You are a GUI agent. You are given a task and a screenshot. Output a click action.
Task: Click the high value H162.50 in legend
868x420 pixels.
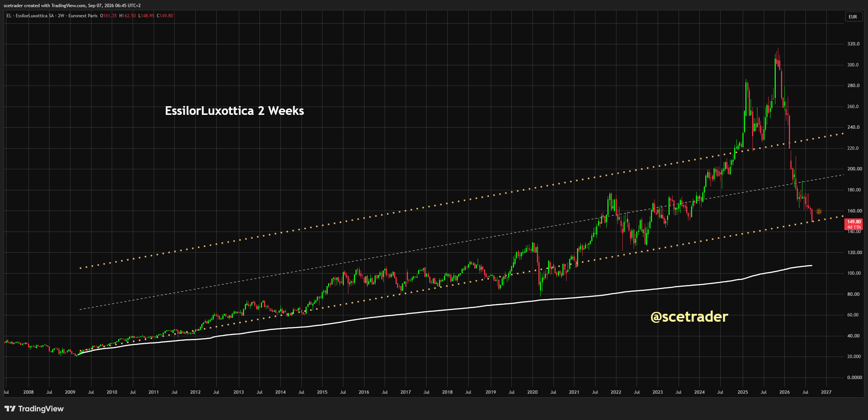coord(127,16)
